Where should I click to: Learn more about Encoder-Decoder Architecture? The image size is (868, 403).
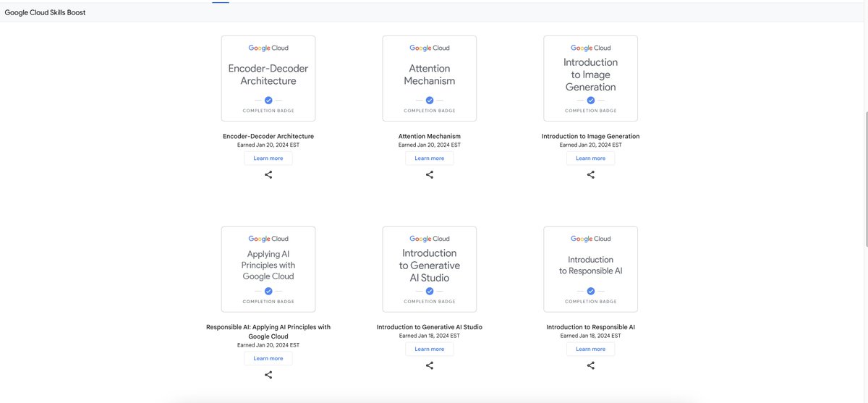click(x=268, y=158)
